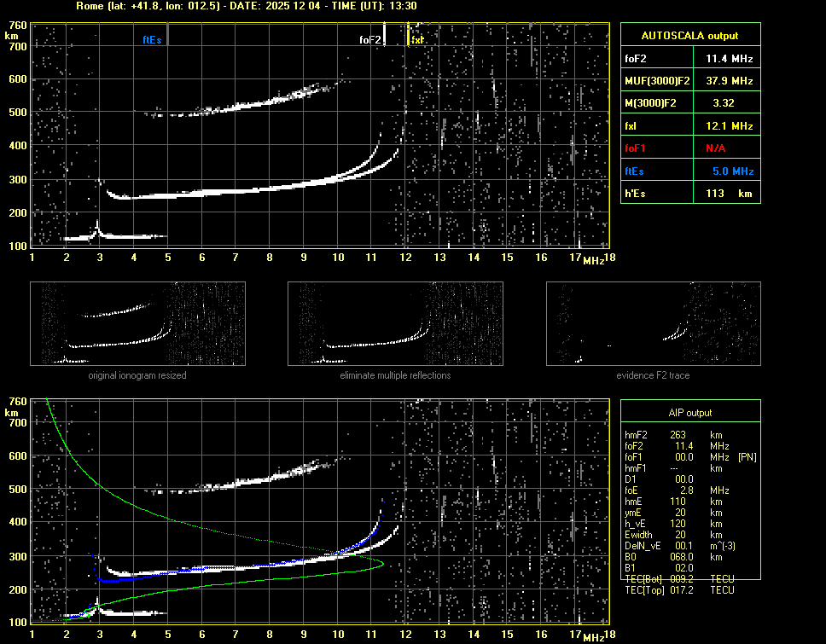Click the blue ftEs label in top ionogram
The height and width of the screenshot is (644, 826).
pos(152,40)
